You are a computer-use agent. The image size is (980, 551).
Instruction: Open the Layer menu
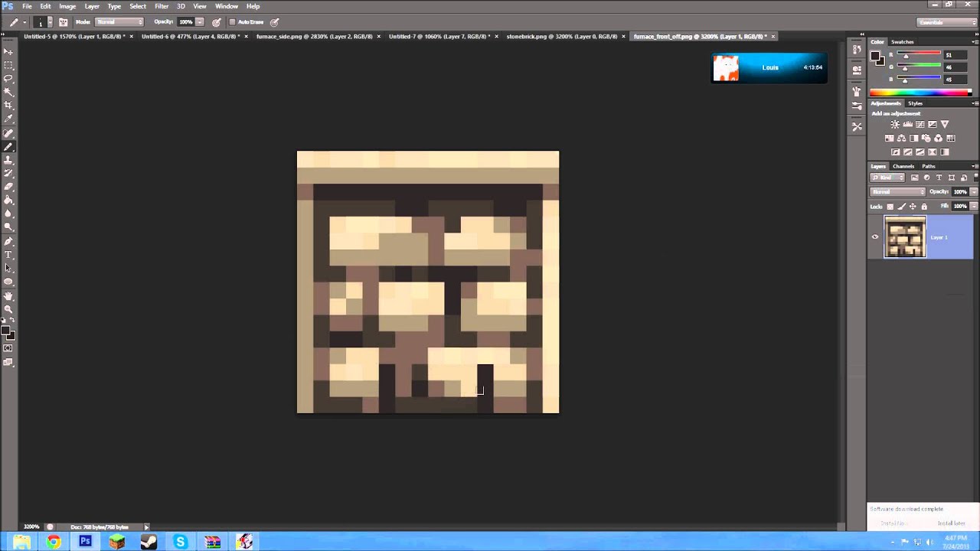coord(92,6)
